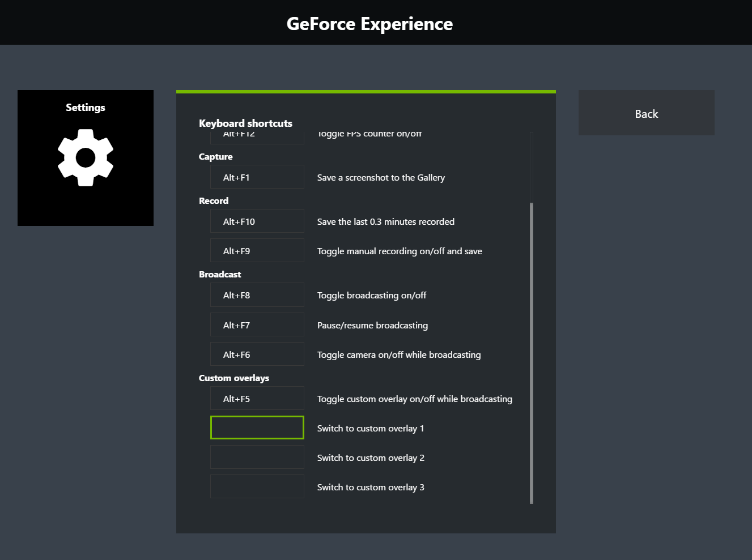Select the empty shortcut field for overlay 2
Viewport: 752px width, 560px height.
(x=257, y=457)
